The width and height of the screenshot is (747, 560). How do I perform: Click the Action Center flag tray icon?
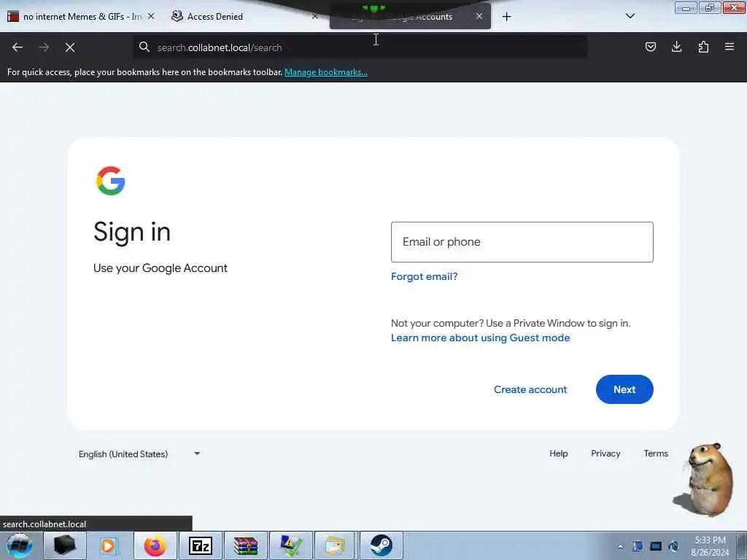638,546
